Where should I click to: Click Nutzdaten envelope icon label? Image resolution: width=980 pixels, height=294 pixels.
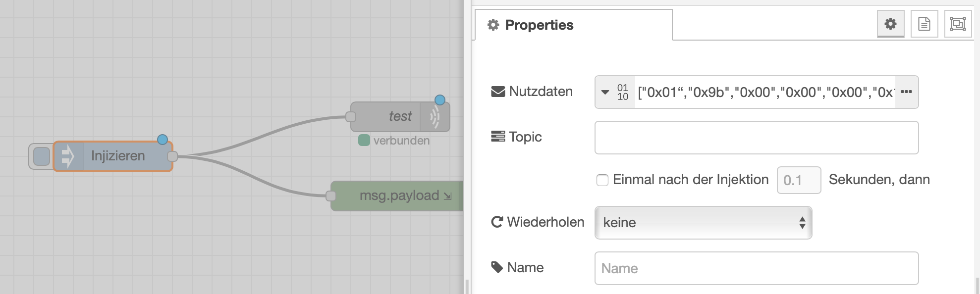[x=498, y=92]
